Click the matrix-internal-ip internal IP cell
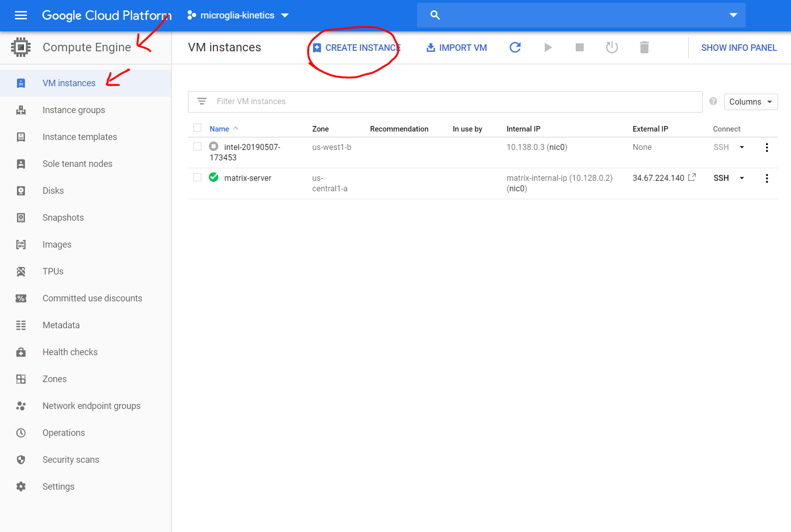Image resolution: width=791 pixels, height=532 pixels. [559, 183]
